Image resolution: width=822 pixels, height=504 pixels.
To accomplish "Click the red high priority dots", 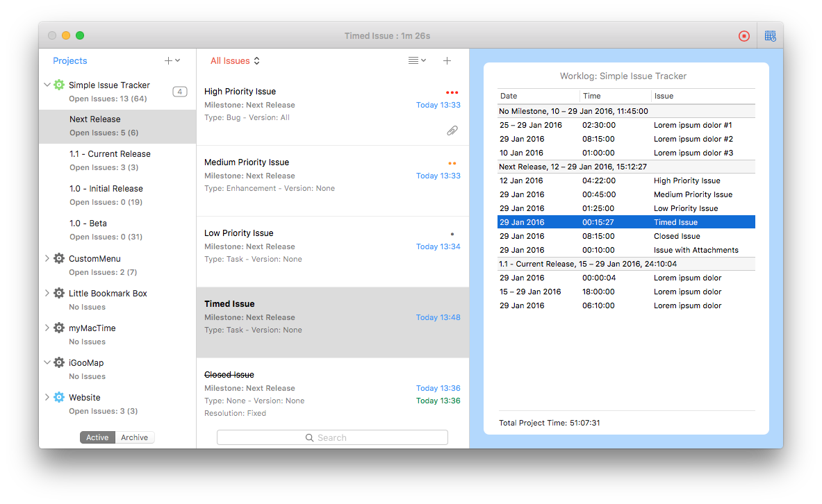I will tap(452, 93).
